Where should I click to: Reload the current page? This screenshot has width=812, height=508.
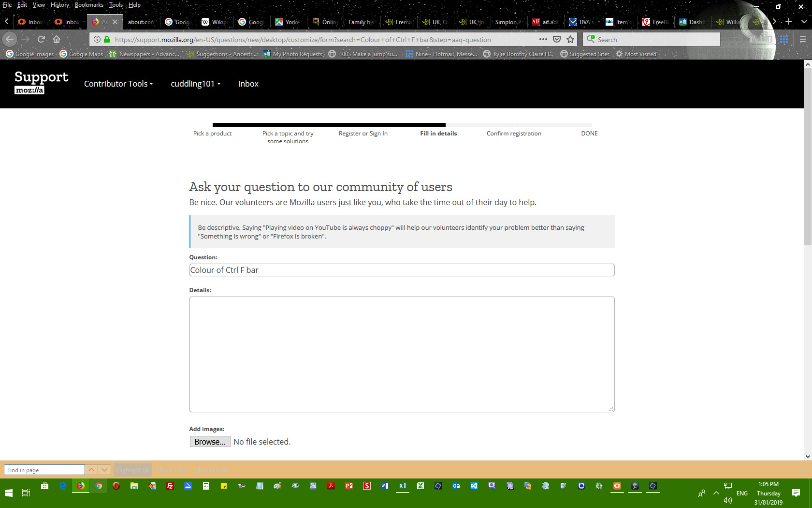coord(41,39)
